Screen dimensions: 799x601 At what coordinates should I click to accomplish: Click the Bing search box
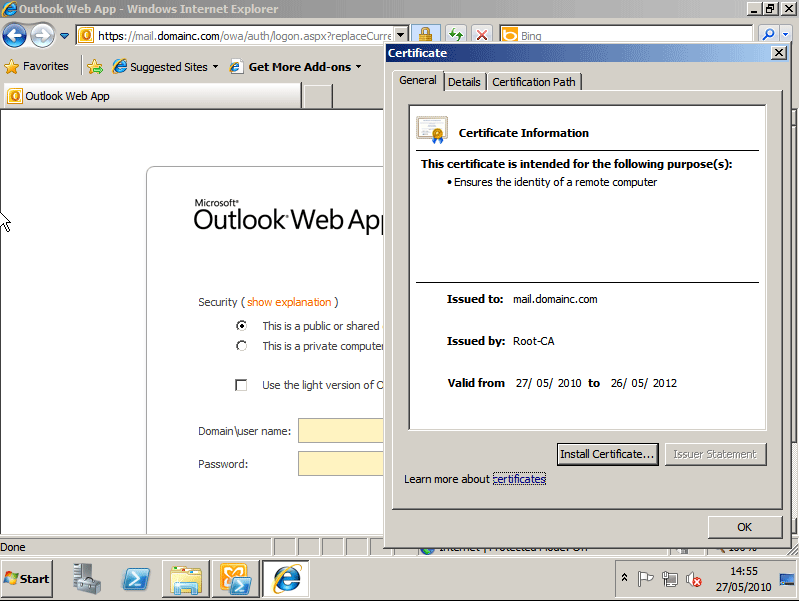click(x=627, y=35)
